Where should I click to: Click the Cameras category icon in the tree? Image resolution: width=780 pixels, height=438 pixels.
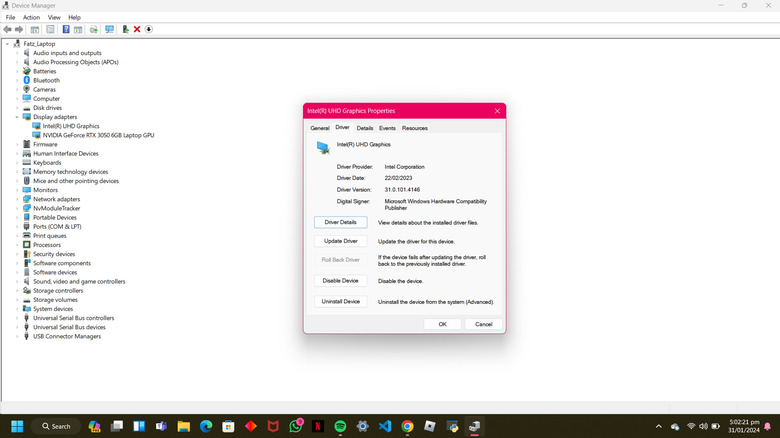(27, 90)
